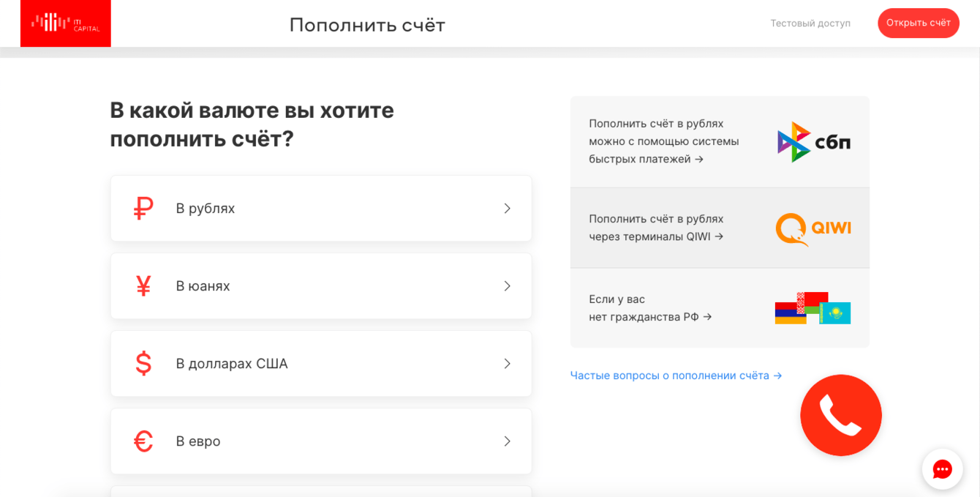The width and height of the screenshot is (980, 497).
Task: Click the dollar currency symbol icon
Action: [x=143, y=364]
